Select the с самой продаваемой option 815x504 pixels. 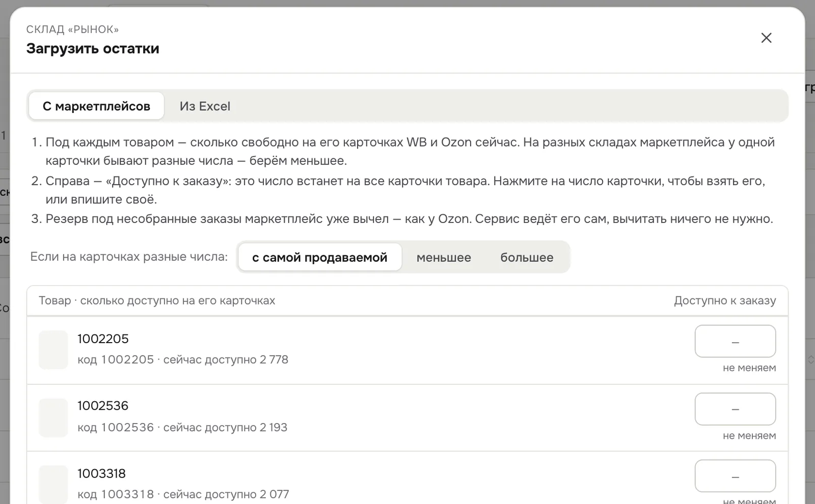point(320,257)
